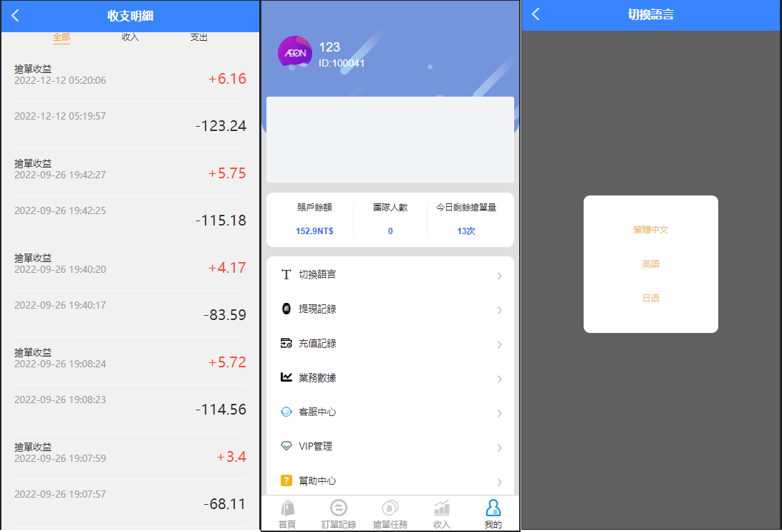Viewport: 782px width, 532px height.
Task: Click the -115.18 expense amount
Action: (221, 221)
